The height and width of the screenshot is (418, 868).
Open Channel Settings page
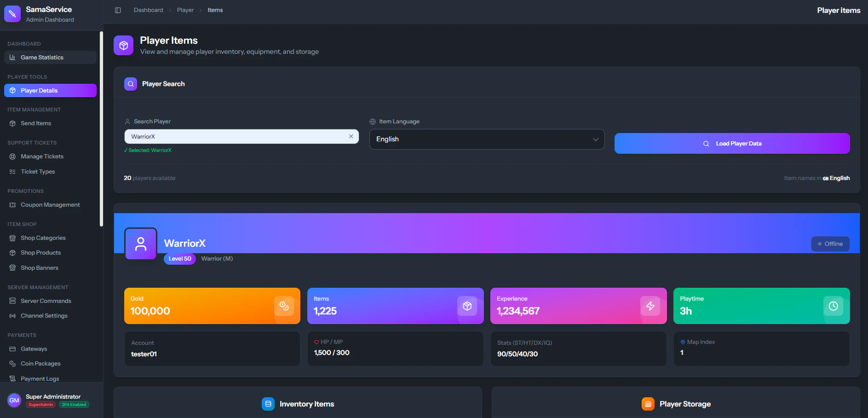pyautogui.click(x=50, y=316)
